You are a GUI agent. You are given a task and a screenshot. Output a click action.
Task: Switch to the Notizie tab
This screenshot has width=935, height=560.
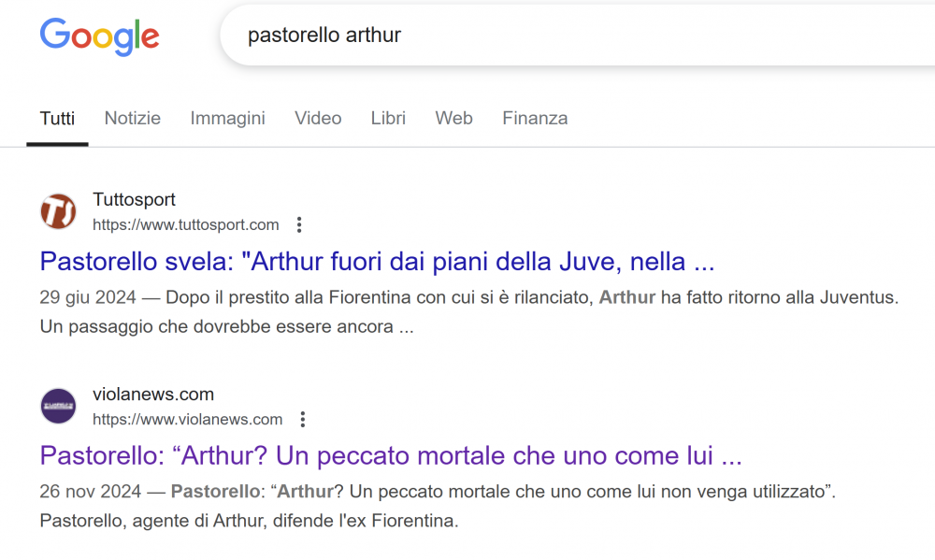[133, 118]
